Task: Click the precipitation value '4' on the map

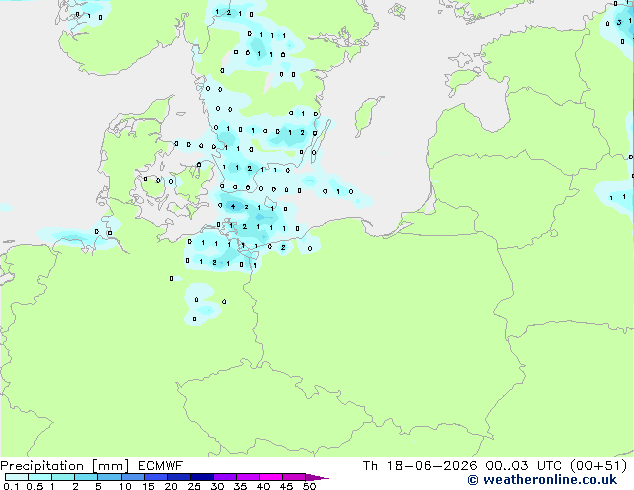Action: (233, 207)
